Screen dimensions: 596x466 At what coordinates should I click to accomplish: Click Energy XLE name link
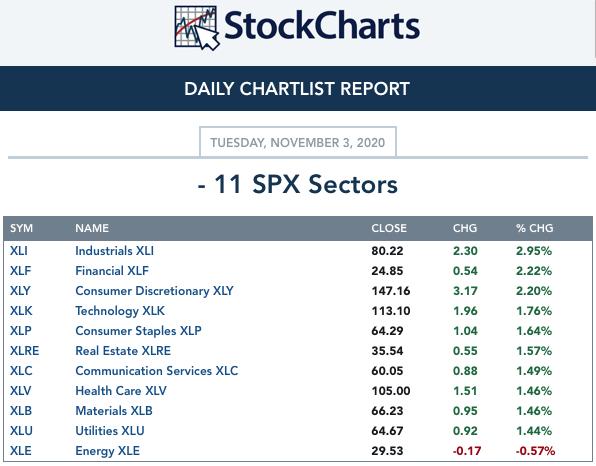[x=108, y=451]
